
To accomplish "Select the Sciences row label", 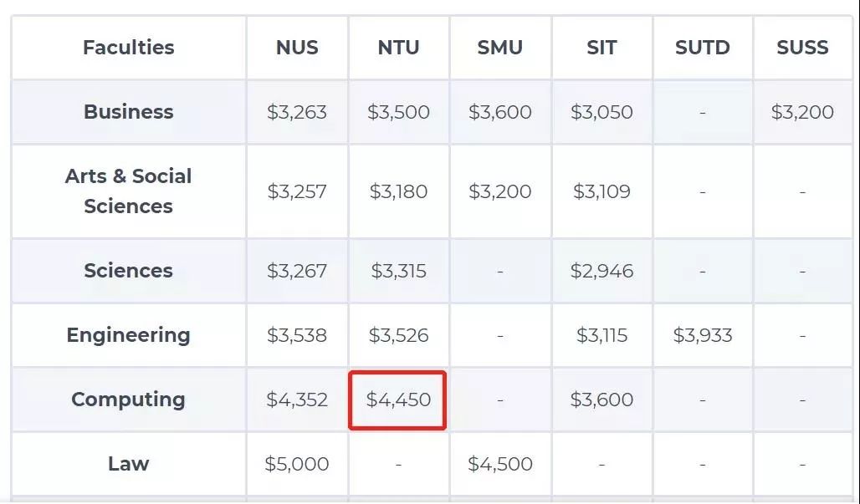I will pyautogui.click(x=128, y=271).
